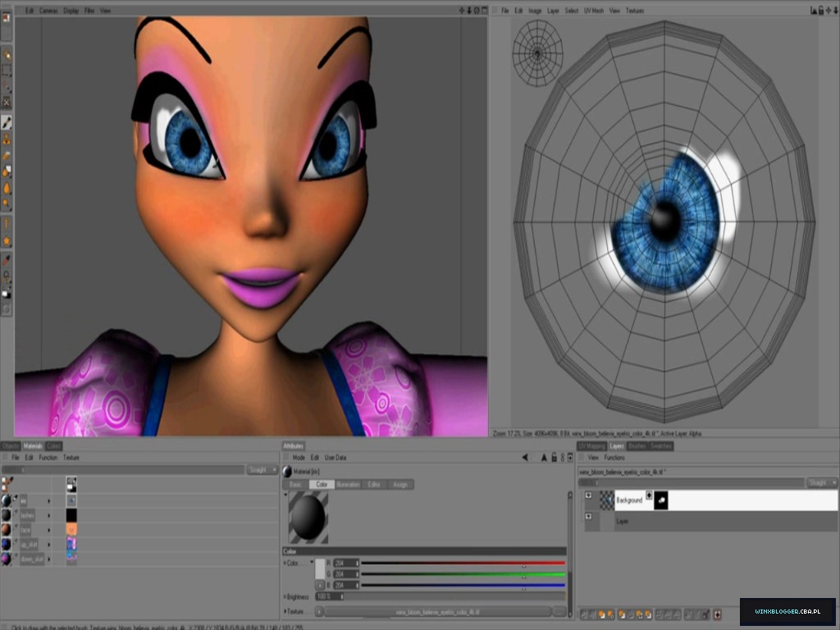Open the Basic material tab
Image resolution: width=840 pixels, height=630 pixels.
coord(295,484)
